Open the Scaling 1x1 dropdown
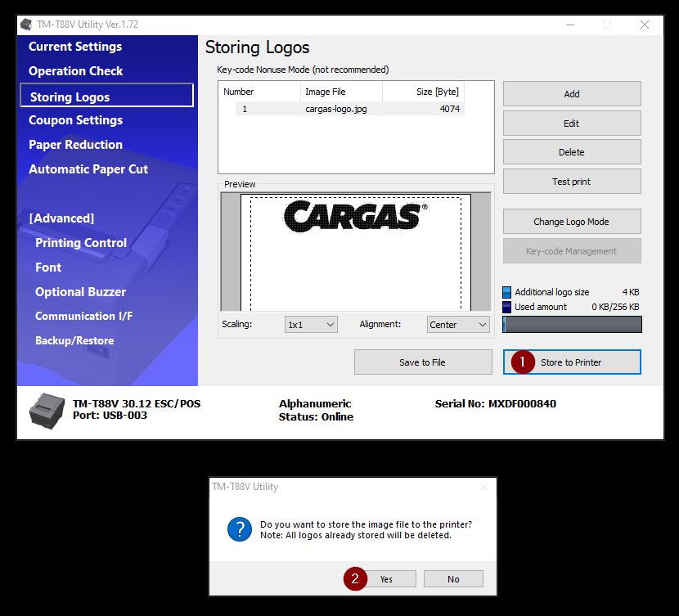This screenshot has width=679, height=616. coord(311,325)
